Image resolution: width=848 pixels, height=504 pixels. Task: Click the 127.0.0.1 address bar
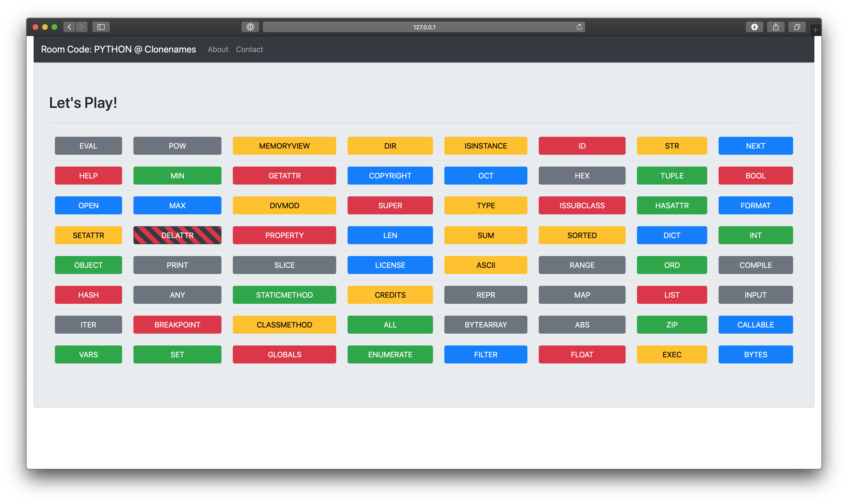(424, 27)
